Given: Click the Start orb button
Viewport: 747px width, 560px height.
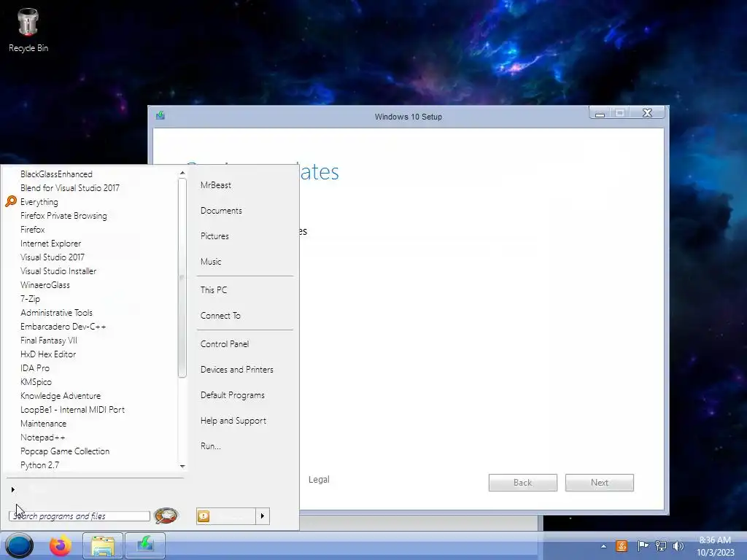Looking at the screenshot, I should (x=19, y=545).
